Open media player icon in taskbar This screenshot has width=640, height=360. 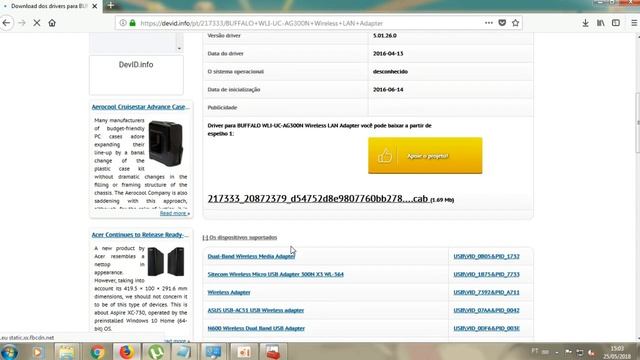[x=38, y=352]
